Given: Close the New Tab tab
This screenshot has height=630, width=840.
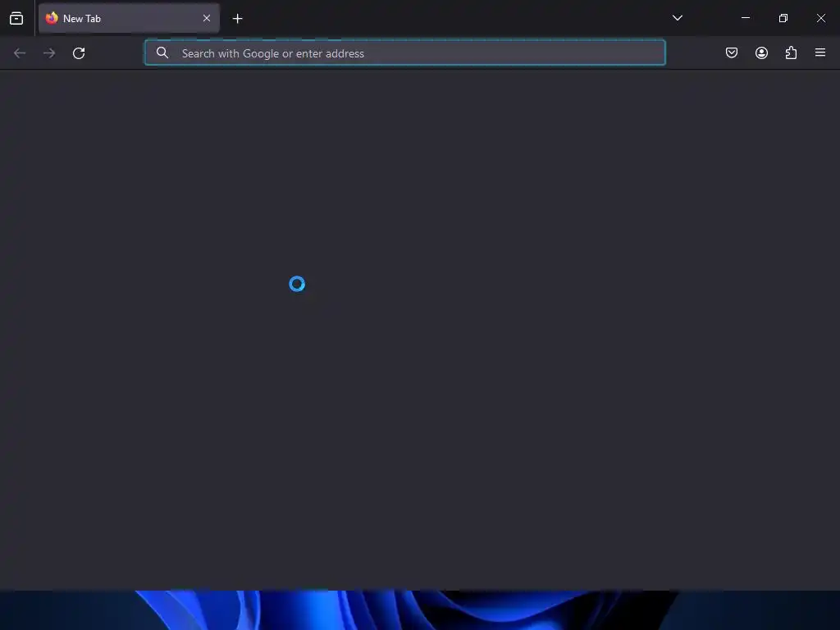Looking at the screenshot, I should 207,18.
